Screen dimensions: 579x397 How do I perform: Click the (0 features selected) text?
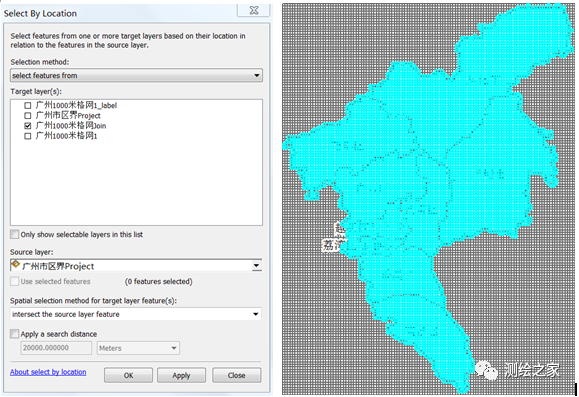pos(159,281)
